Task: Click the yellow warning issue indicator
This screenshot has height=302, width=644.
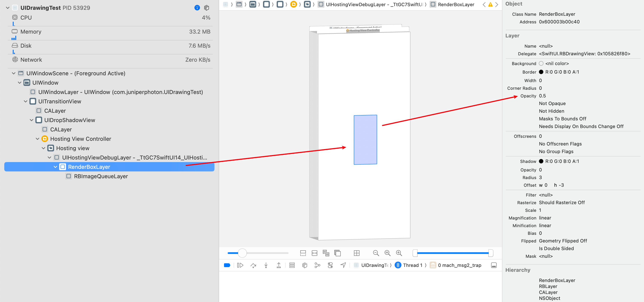Action: pyautogui.click(x=490, y=4)
